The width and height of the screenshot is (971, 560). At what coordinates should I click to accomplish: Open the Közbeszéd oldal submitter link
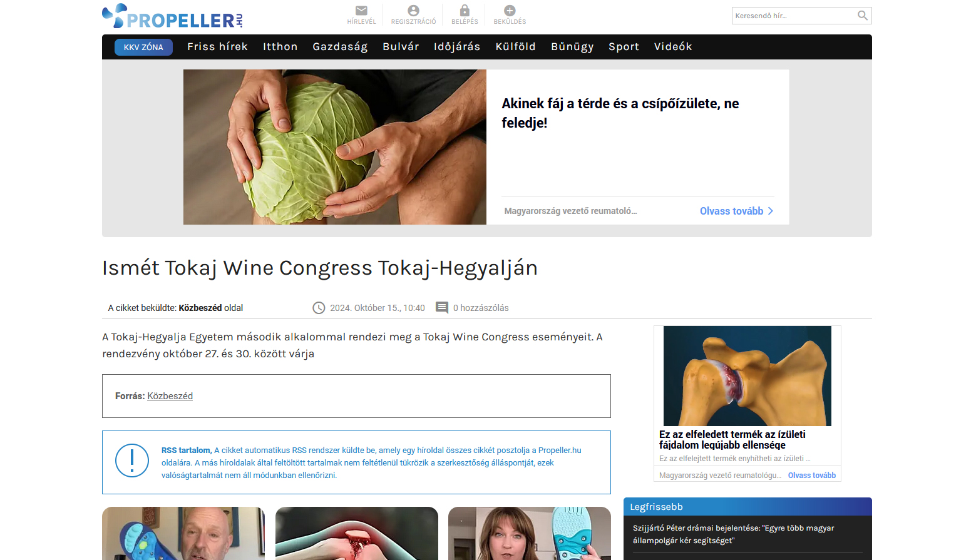pos(211,308)
